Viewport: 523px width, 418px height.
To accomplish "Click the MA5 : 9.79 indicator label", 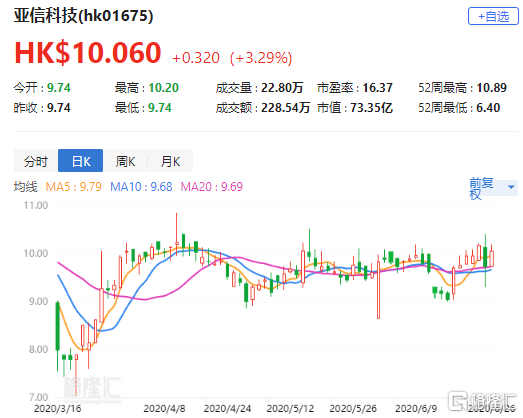I will tap(73, 186).
